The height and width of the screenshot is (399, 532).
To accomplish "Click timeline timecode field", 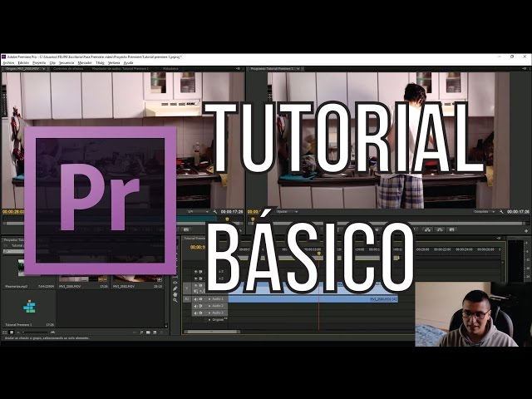I will (199, 248).
